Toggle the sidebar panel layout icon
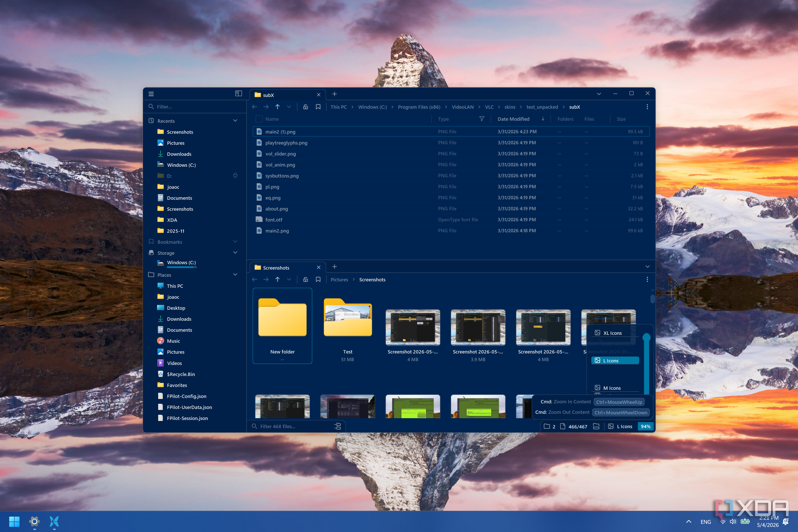The image size is (798, 532). coord(239,93)
